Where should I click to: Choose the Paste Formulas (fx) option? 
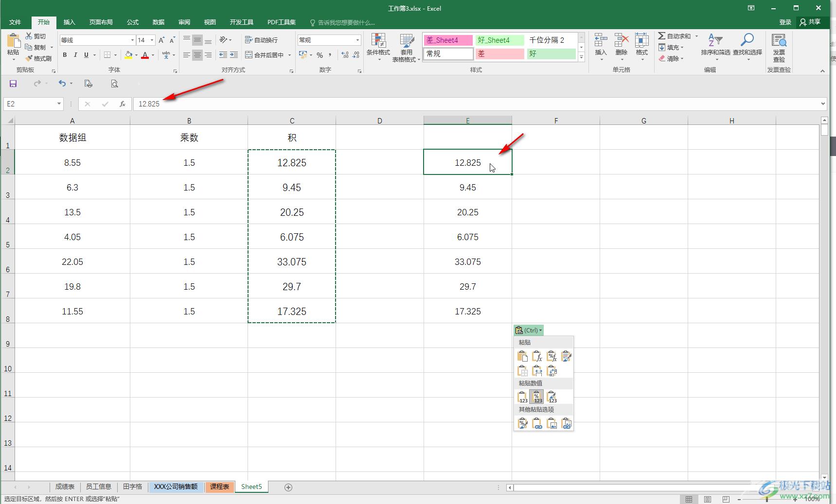tap(537, 357)
